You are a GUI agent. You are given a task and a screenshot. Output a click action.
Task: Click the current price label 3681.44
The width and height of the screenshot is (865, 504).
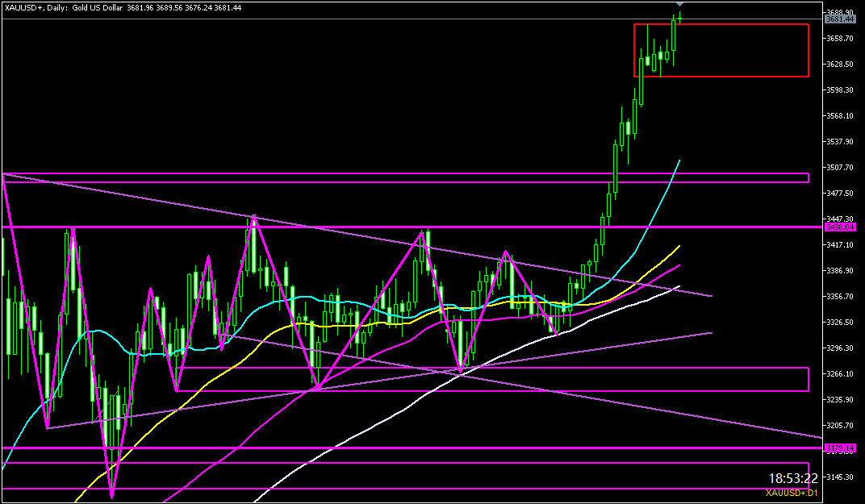point(839,19)
